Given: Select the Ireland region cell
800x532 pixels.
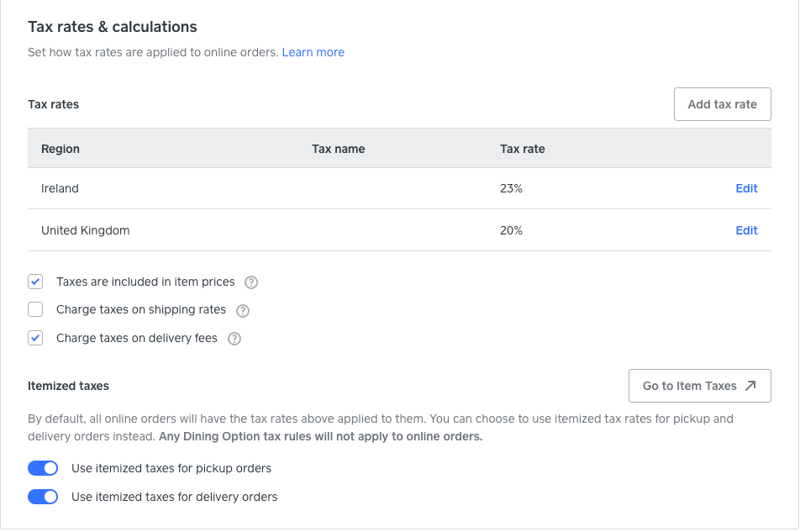Looking at the screenshot, I should (60, 188).
